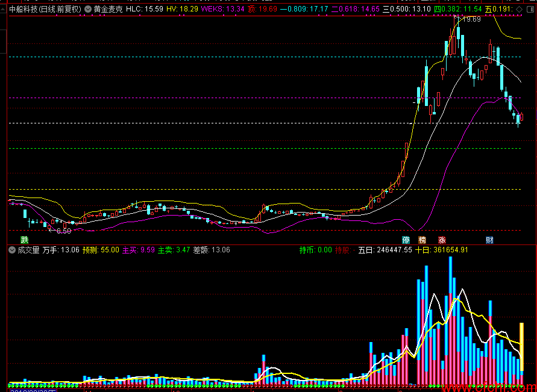
Task: Toggle the side panel icon at top right
Action: pos(531,9)
